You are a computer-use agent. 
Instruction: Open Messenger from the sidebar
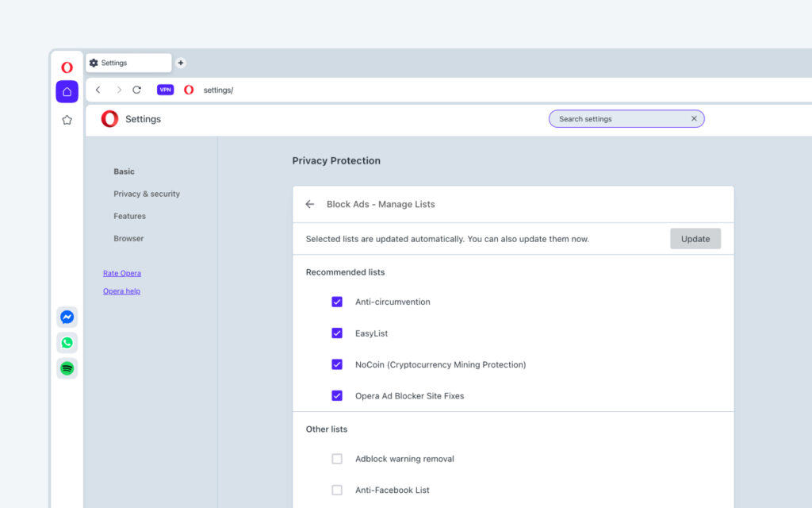[67, 317]
